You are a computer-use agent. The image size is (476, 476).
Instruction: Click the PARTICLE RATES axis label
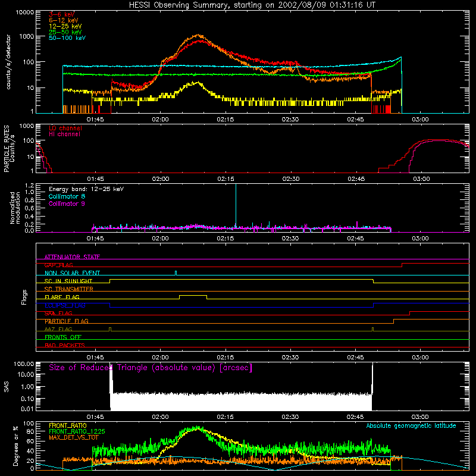pos(9,149)
